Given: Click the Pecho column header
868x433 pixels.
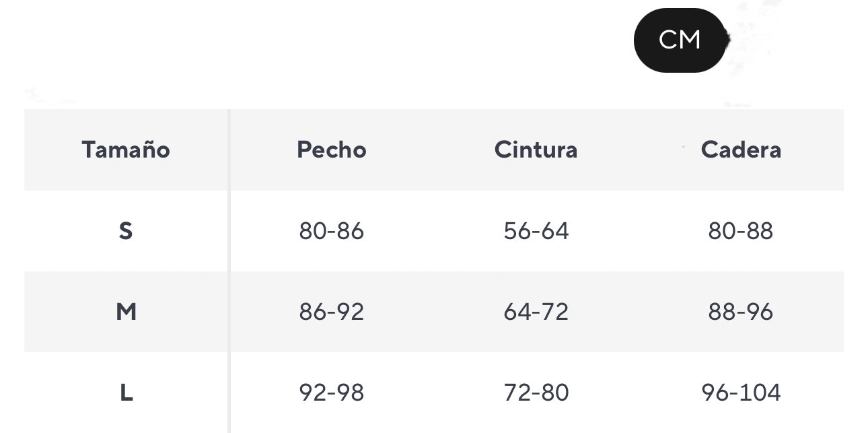Looking at the screenshot, I should 332,149.
